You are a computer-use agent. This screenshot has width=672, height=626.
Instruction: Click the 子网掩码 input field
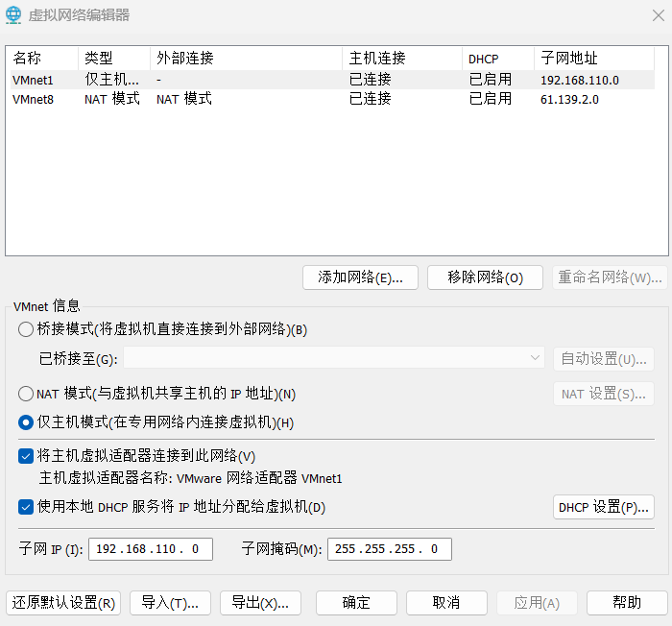[x=390, y=549]
